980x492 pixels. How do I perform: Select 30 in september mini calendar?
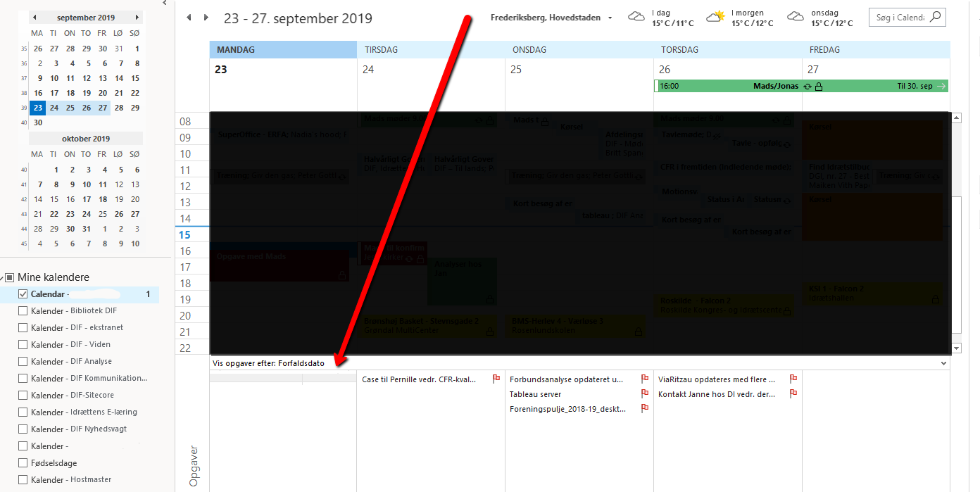pos(37,122)
